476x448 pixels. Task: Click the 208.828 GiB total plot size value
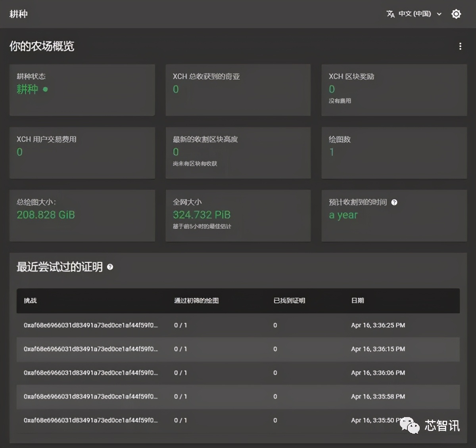pyautogui.click(x=46, y=215)
